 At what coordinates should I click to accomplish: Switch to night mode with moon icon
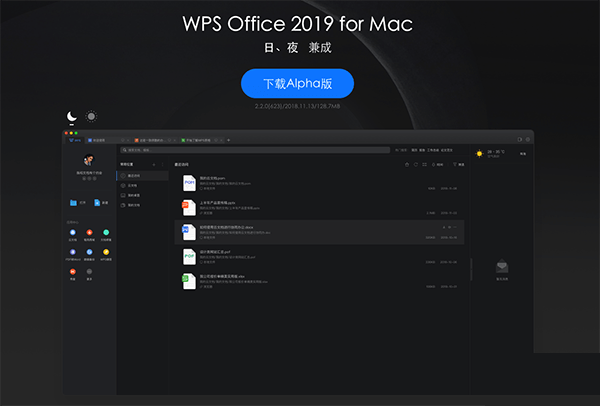tap(72, 117)
